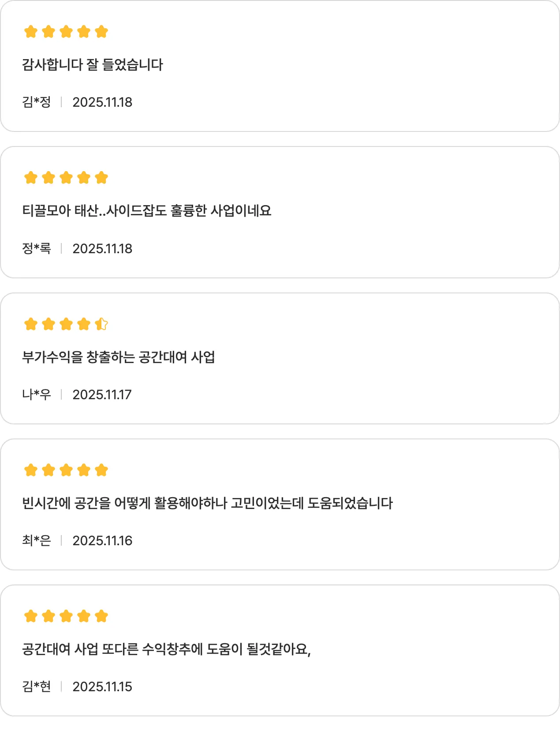Click reviewer name 김*정

click(x=37, y=102)
